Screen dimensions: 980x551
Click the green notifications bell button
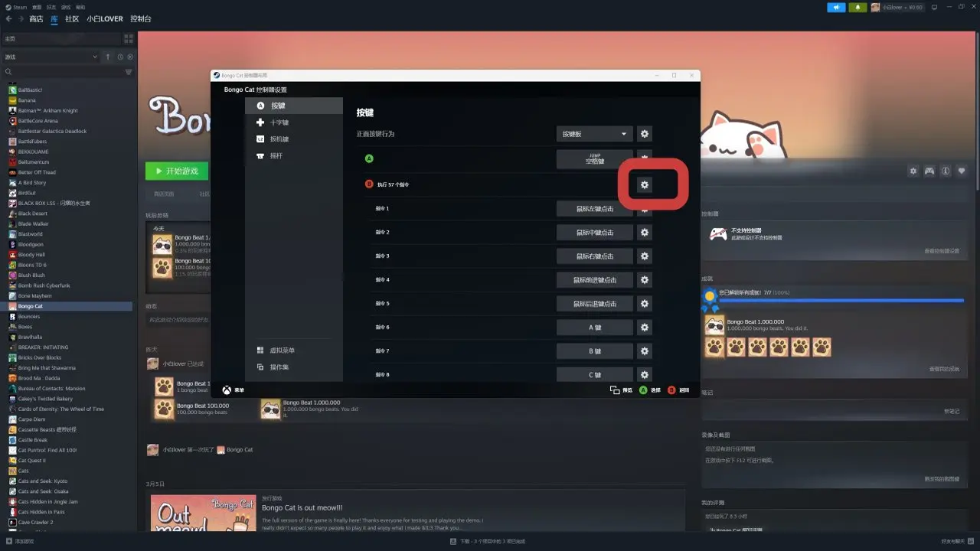pyautogui.click(x=858, y=7)
